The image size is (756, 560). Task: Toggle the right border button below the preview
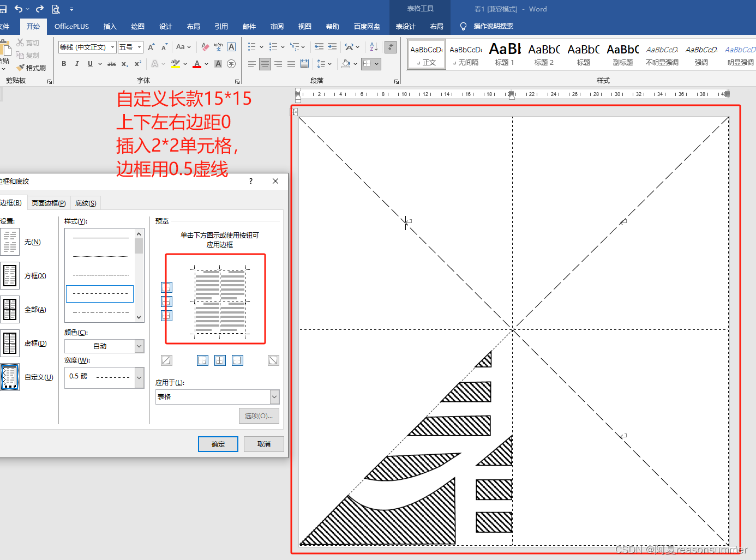pyautogui.click(x=237, y=360)
